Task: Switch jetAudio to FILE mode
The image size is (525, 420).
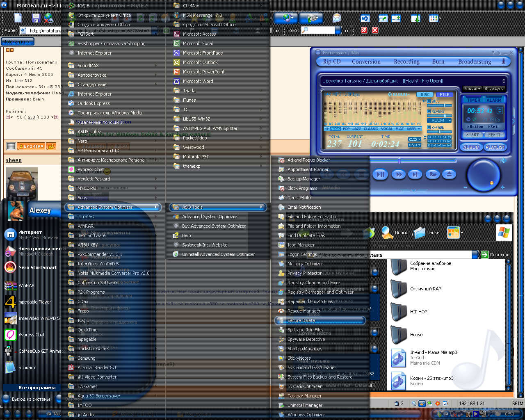Action: point(445,95)
